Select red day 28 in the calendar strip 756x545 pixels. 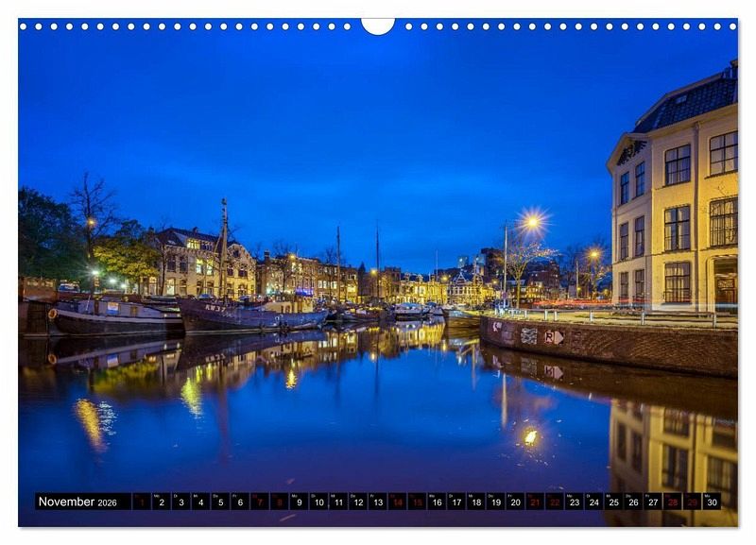pos(673,502)
